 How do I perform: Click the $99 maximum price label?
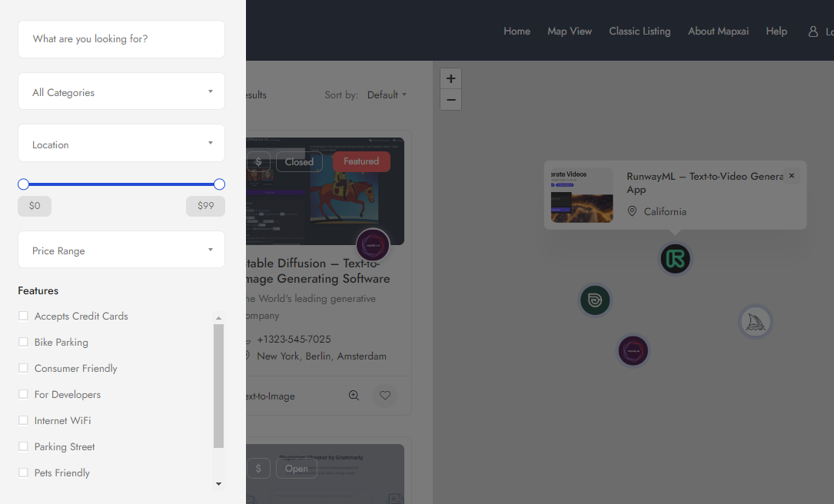pyautogui.click(x=205, y=206)
